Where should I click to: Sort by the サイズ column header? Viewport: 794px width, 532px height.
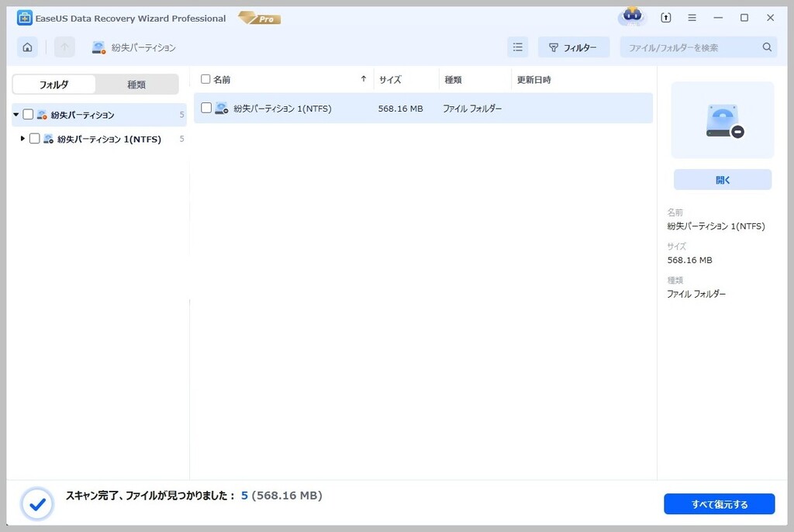tap(391, 80)
